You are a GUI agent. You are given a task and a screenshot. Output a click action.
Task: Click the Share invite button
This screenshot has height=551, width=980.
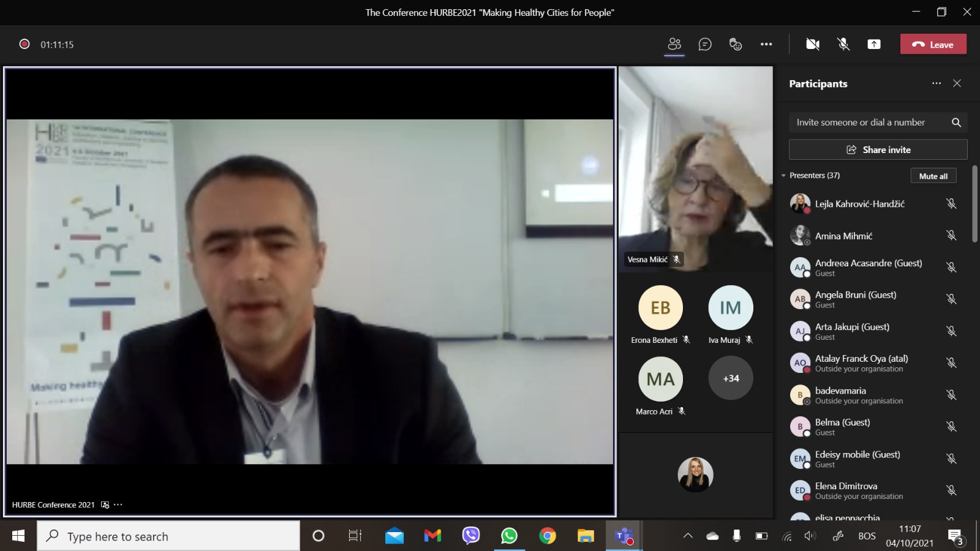[878, 149]
